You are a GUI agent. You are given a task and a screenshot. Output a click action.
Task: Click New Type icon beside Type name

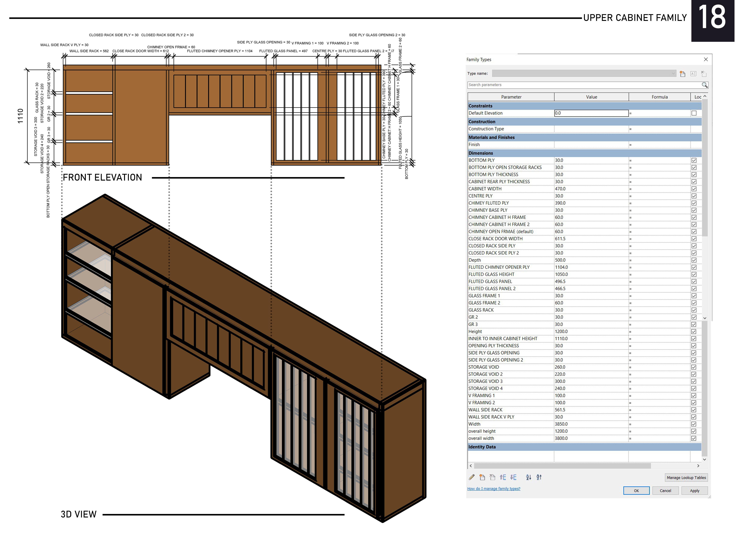(683, 74)
